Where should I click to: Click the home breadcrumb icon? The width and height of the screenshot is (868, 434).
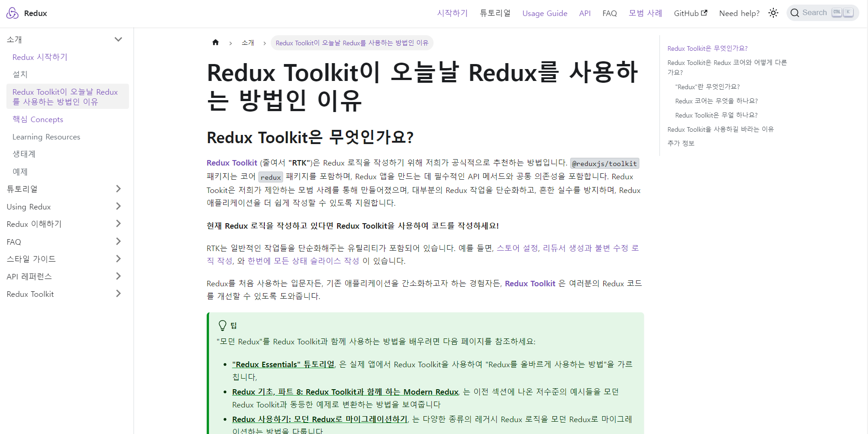(x=215, y=43)
